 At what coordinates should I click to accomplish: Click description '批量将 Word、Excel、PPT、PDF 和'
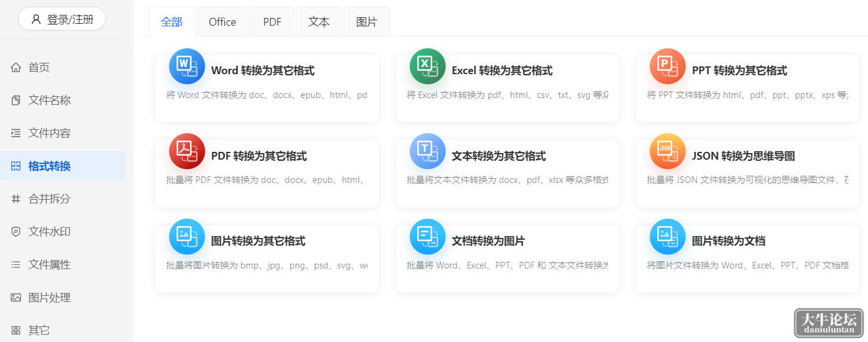click(508, 265)
